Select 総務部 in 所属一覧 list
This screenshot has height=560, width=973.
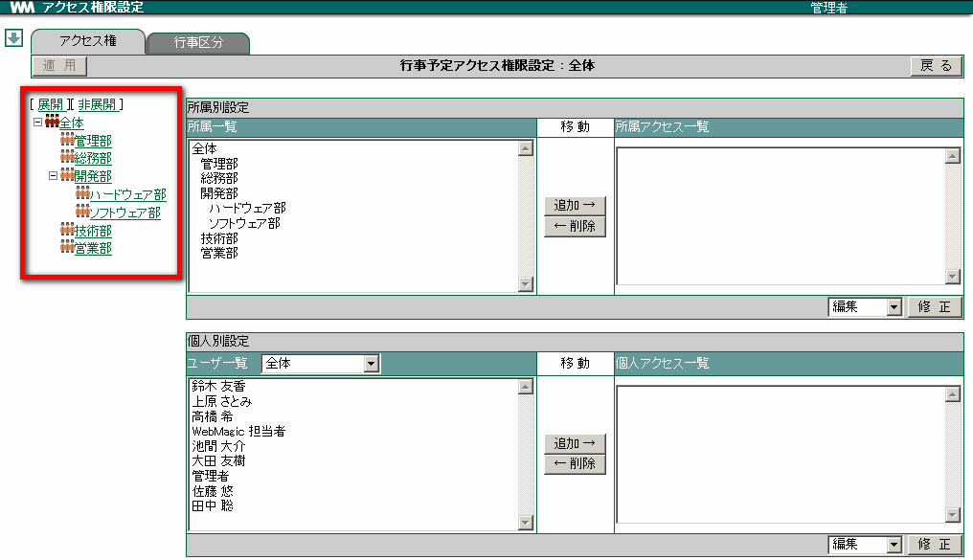219,178
